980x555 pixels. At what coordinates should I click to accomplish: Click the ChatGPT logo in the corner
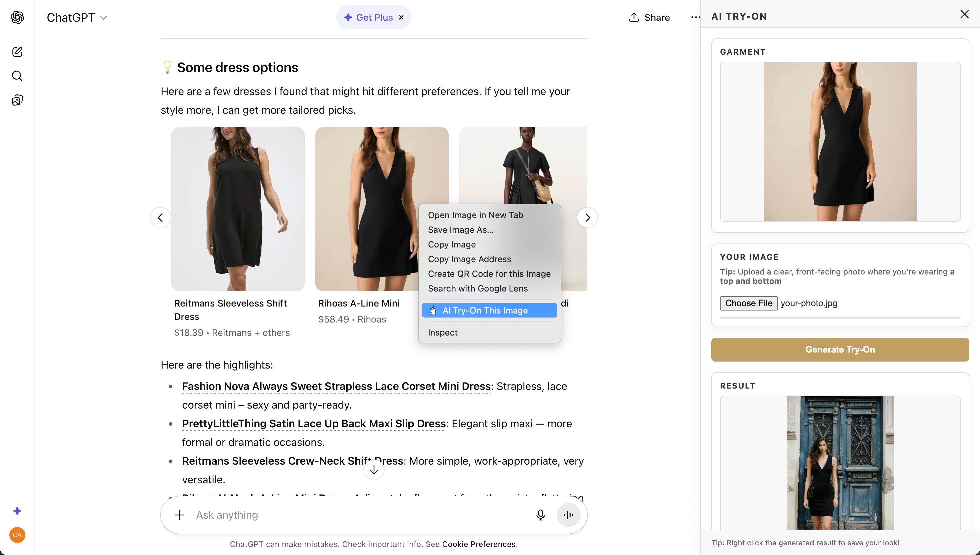[x=17, y=17]
